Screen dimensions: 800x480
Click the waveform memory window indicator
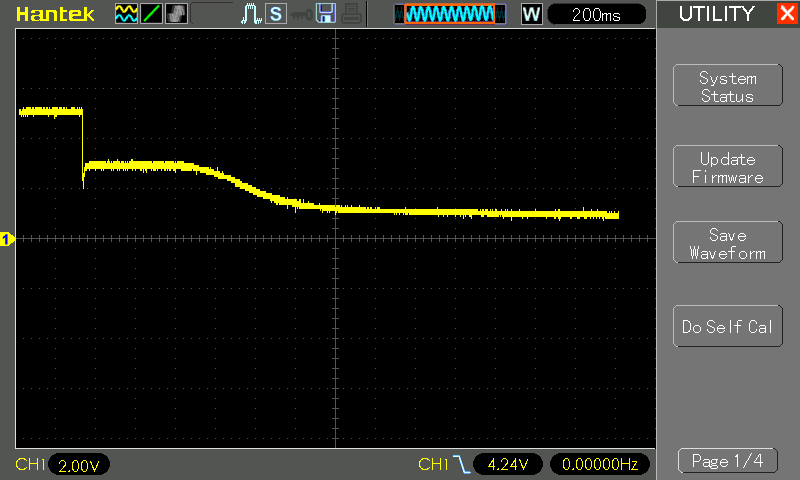pos(449,14)
